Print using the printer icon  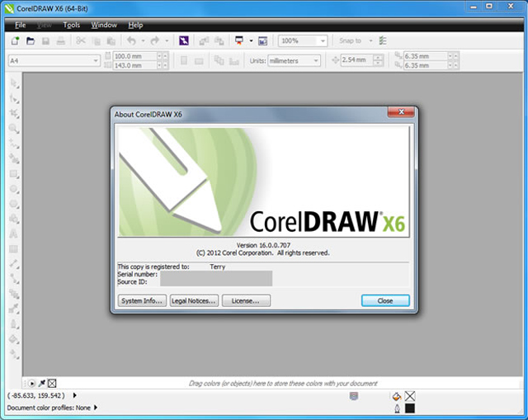click(60, 41)
